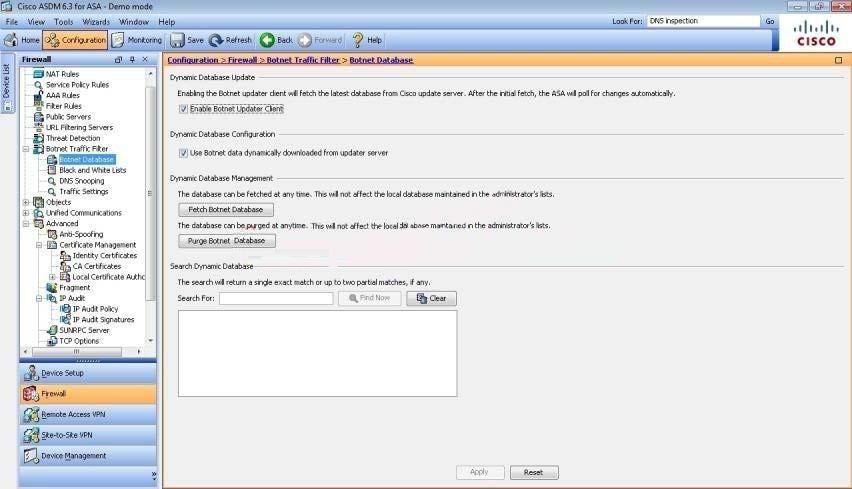Click the Look For search field
The height and width of the screenshot is (489, 852).
pyautogui.click(x=703, y=21)
